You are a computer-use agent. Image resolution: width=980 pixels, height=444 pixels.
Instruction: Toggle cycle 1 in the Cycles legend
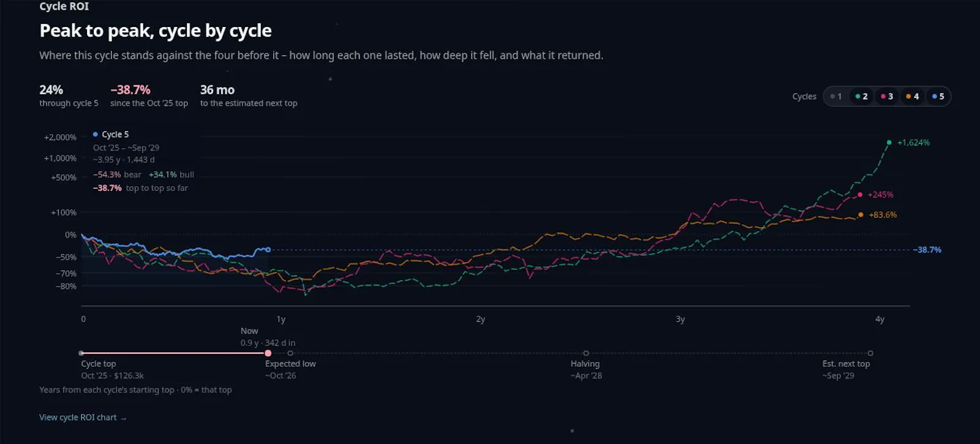click(836, 96)
